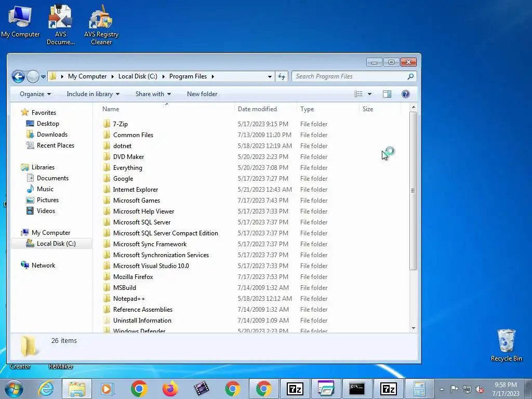The height and width of the screenshot is (399, 532).
Task: Open the Include in library menu
Action: (x=93, y=94)
